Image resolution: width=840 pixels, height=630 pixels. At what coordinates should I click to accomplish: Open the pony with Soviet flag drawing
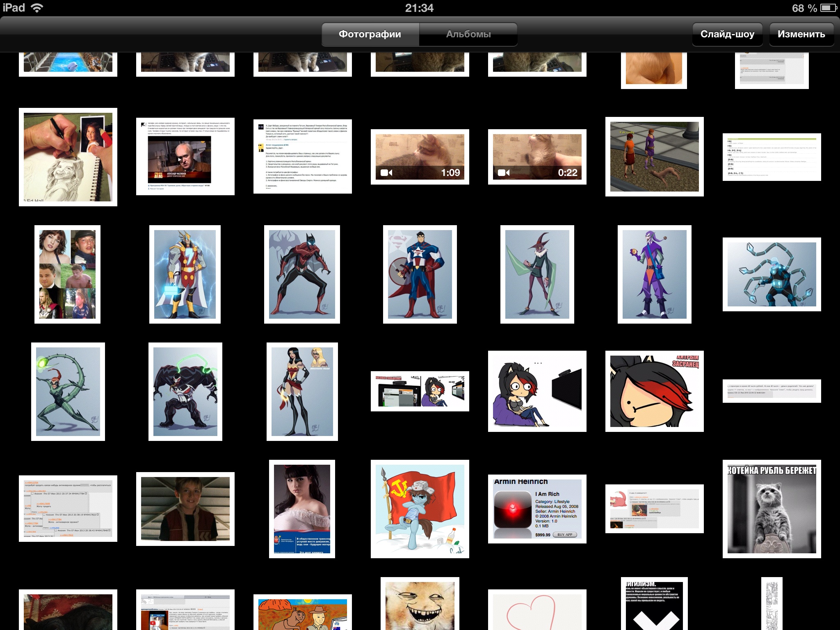pos(420,509)
